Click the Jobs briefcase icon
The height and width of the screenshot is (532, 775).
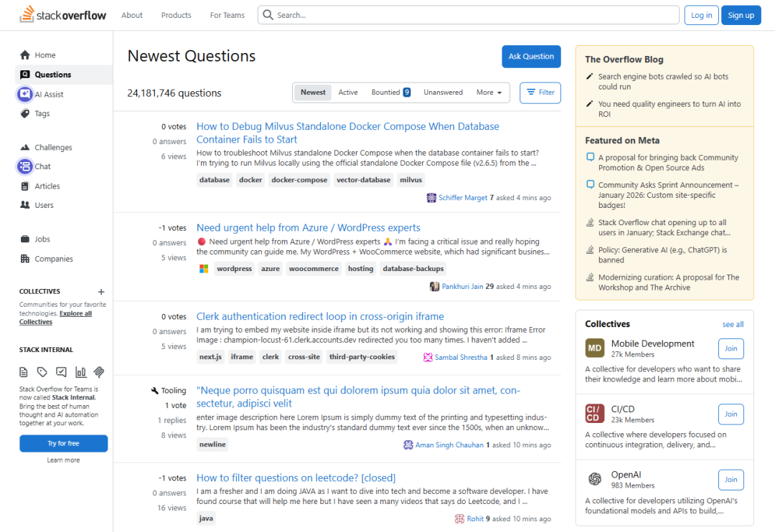point(24,239)
